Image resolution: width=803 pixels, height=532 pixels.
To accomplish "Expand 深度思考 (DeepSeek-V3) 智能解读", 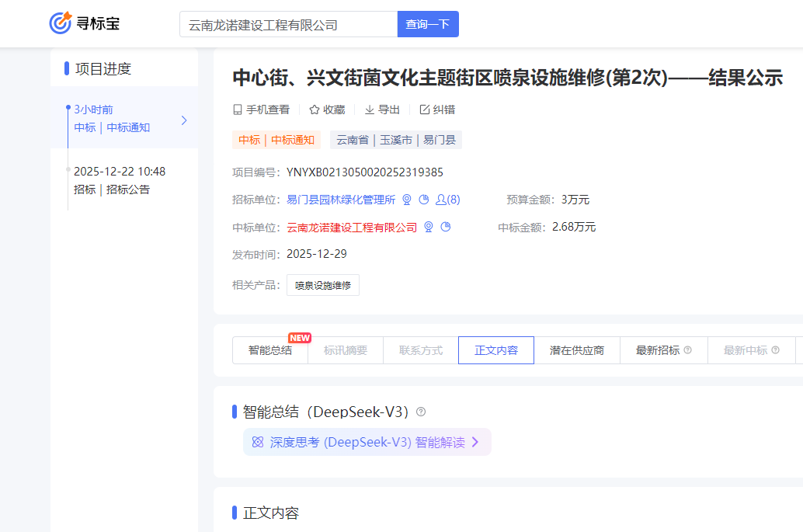I will pos(367,442).
